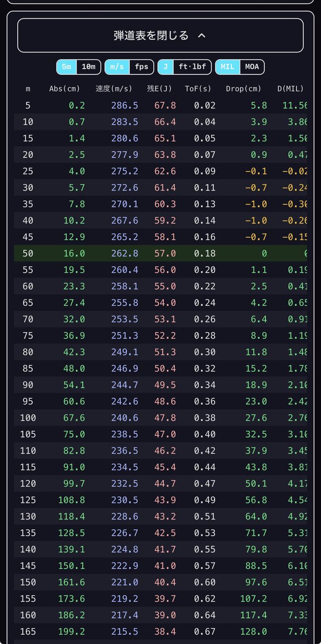Click the Drop(cm) column header
This screenshot has width=321, height=644.
coord(244,89)
